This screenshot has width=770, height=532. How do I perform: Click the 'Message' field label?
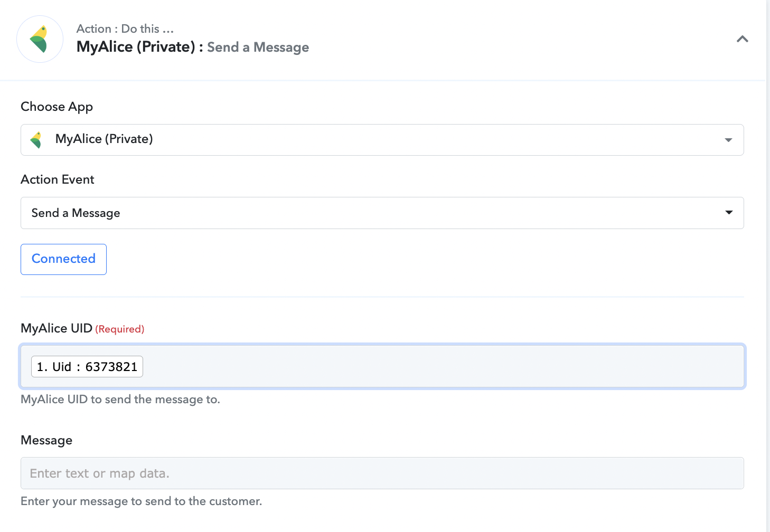[46, 440]
